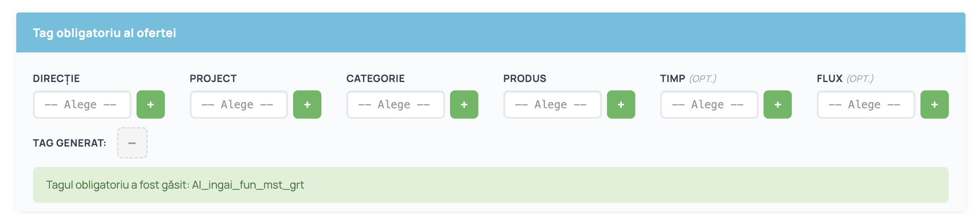
Task: Click the generated tag dashed placeholder box
Action: pos(132,143)
